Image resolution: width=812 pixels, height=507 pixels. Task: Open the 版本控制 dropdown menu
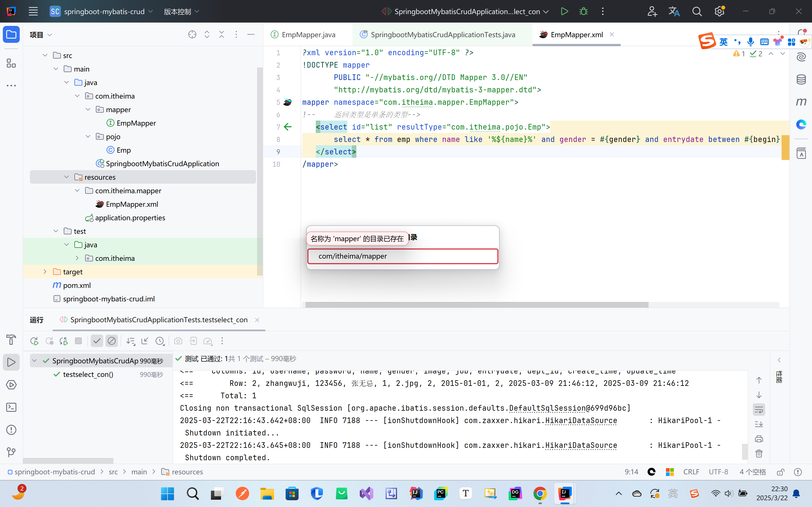(182, 11)
